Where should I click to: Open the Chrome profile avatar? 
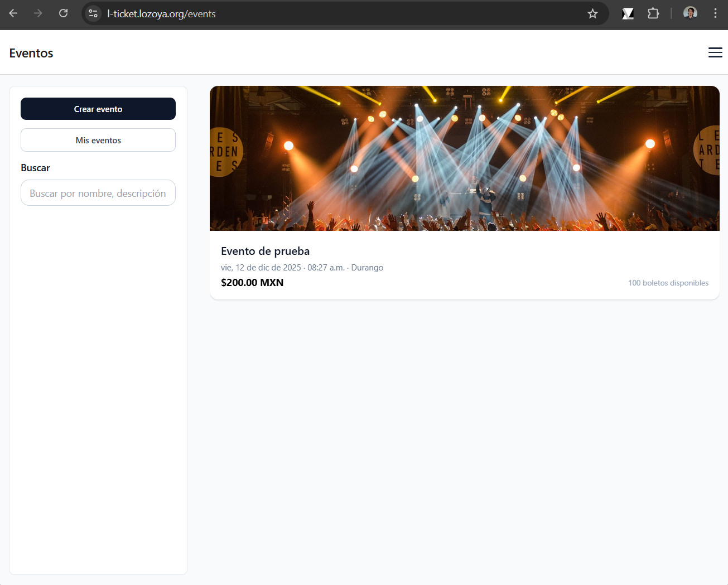[690, 13]
